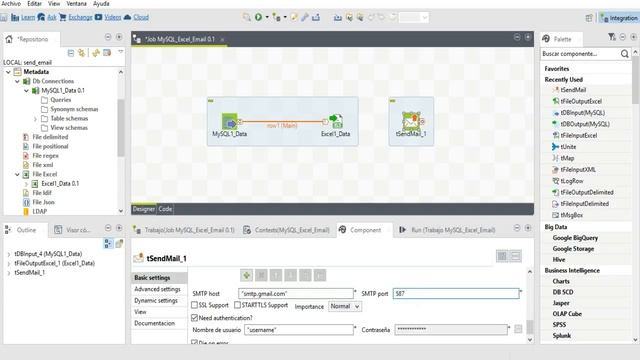The width and height of the screenshot is (640, 360).
Task: Expand tDBInput_4 in the Outline
Action: (x=9, y=254)
